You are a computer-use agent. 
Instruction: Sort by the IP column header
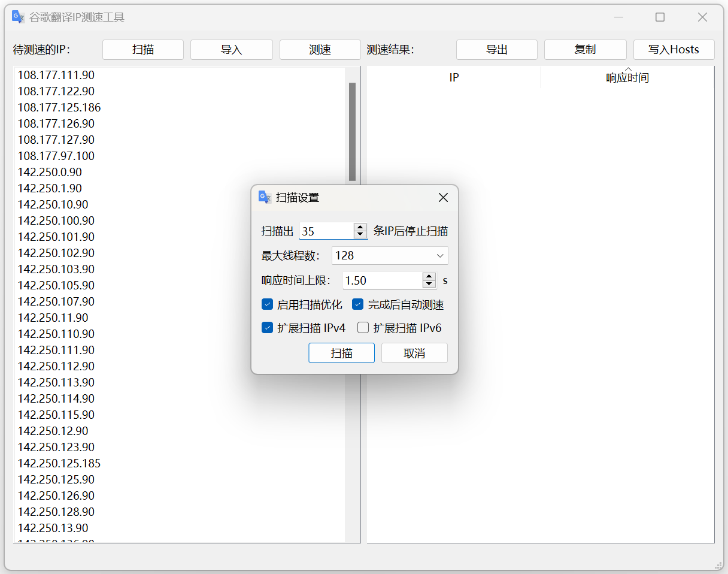(x=454, y=77)
